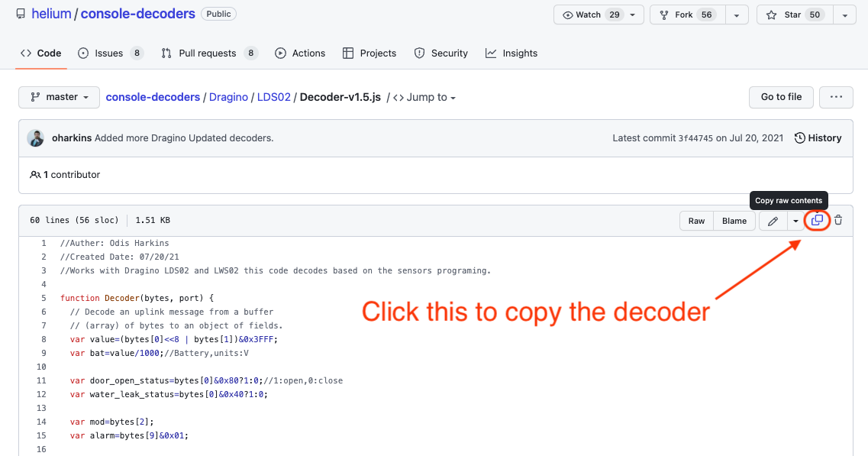Expand the fork options dropdown arrow
This screenshot has width=868, height=456.
click(x=736, y=15)
